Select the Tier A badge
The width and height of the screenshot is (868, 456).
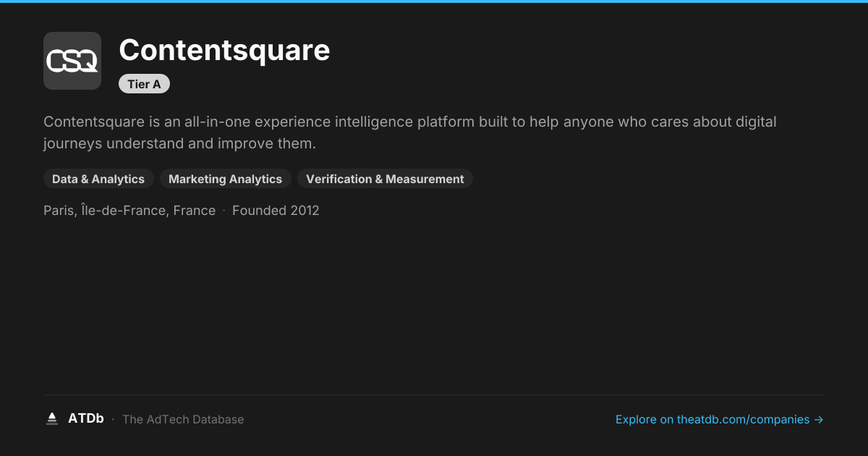(144, 84)
